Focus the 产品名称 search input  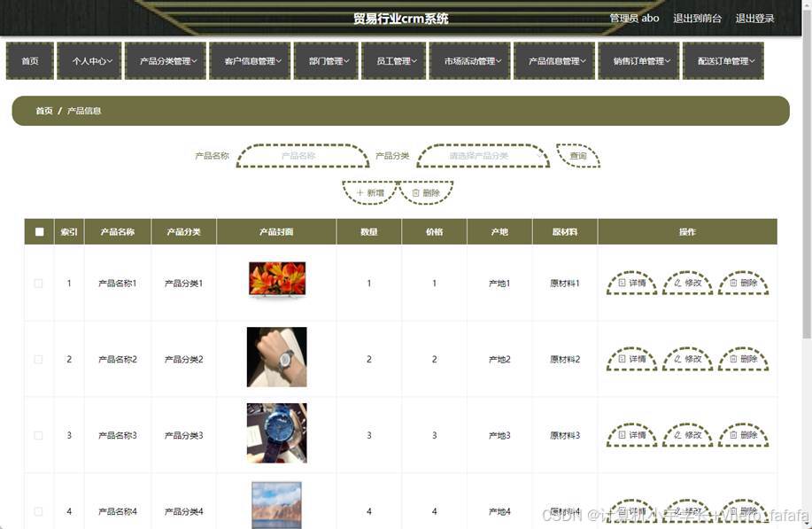pos(303,156)
